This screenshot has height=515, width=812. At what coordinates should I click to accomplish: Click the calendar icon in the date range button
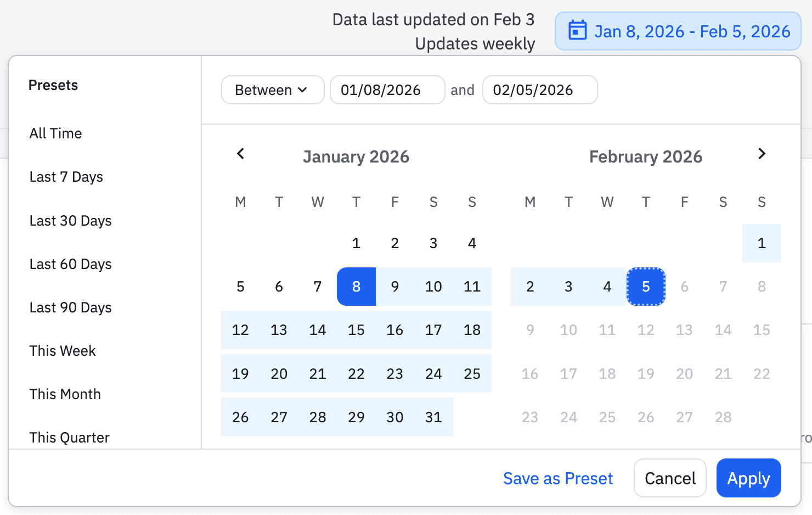tap(577, 31)
